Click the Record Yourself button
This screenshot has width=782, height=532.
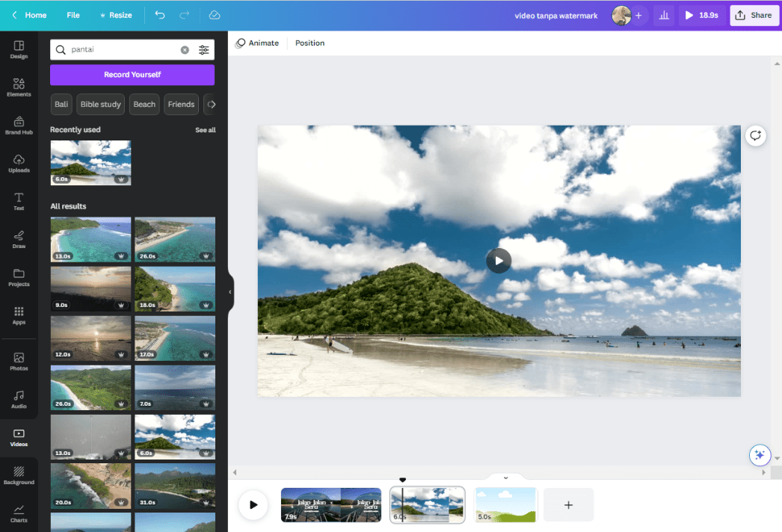pyautogui.click(x=132, y=75)
